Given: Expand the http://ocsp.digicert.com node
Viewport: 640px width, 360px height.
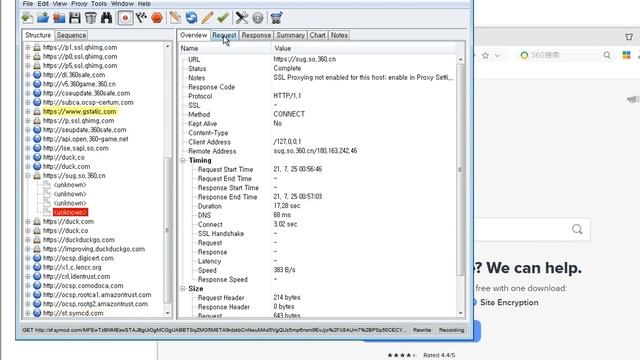Looking at the screenshot, I should click(x=28, y=258).
